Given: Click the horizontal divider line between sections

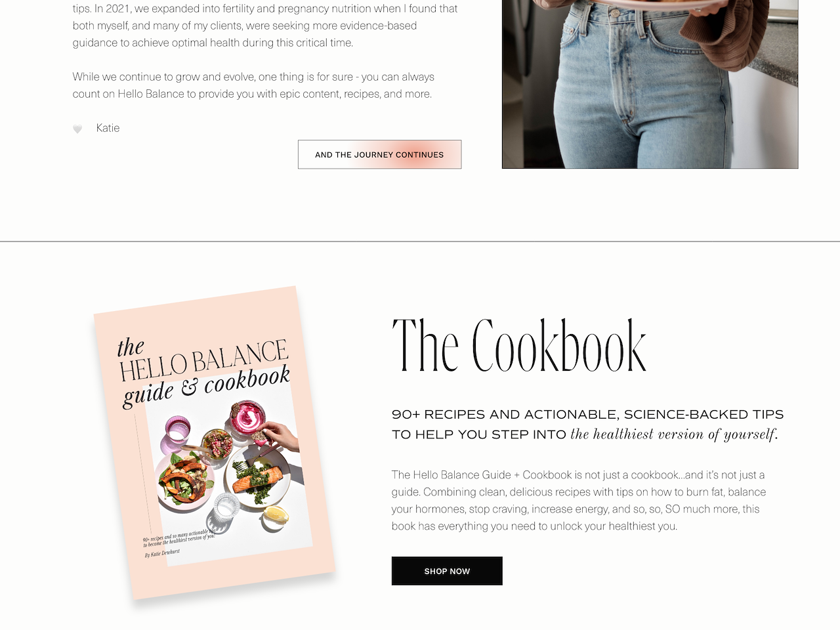Looking at the screenshot, I should [x=420, y=241].
